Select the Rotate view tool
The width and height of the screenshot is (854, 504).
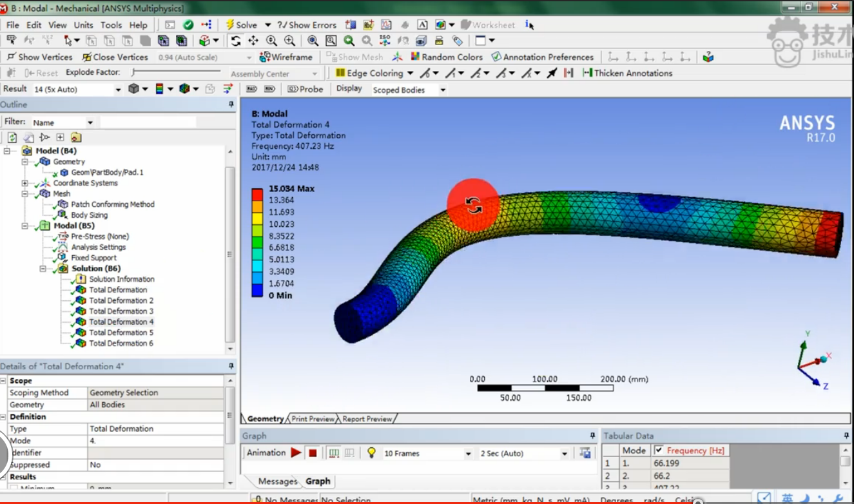pos(236,41)
